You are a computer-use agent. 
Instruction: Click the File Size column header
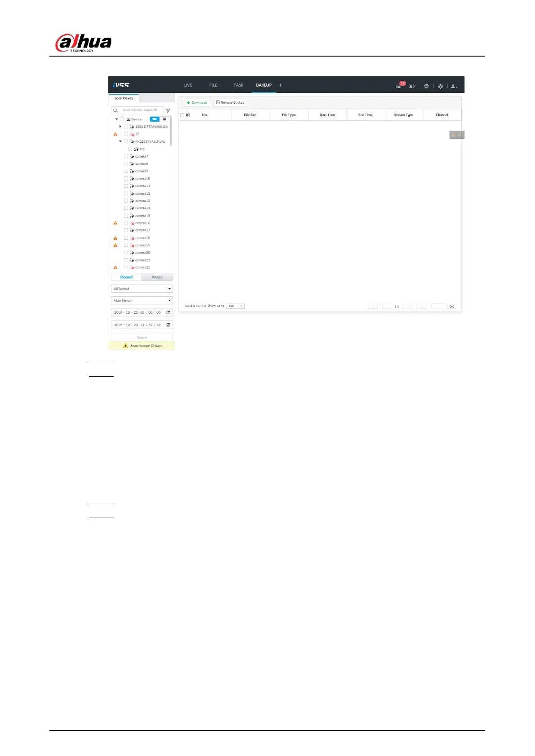250,115
